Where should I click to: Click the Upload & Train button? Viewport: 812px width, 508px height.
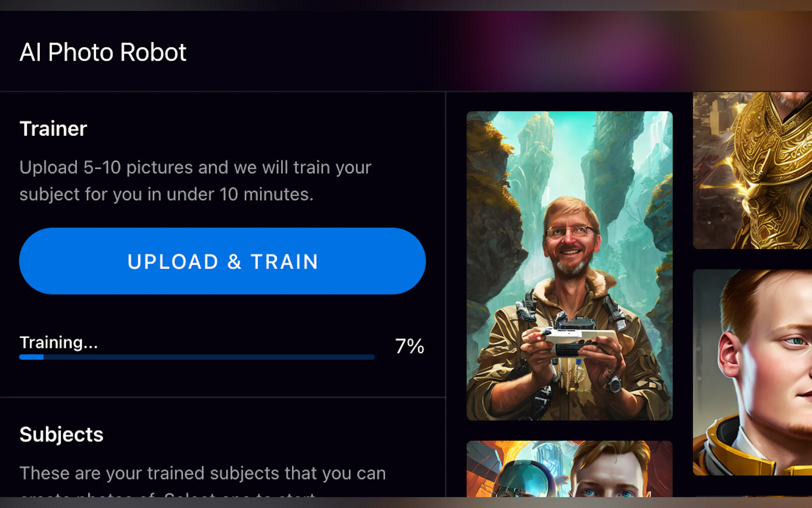[222, 261]
